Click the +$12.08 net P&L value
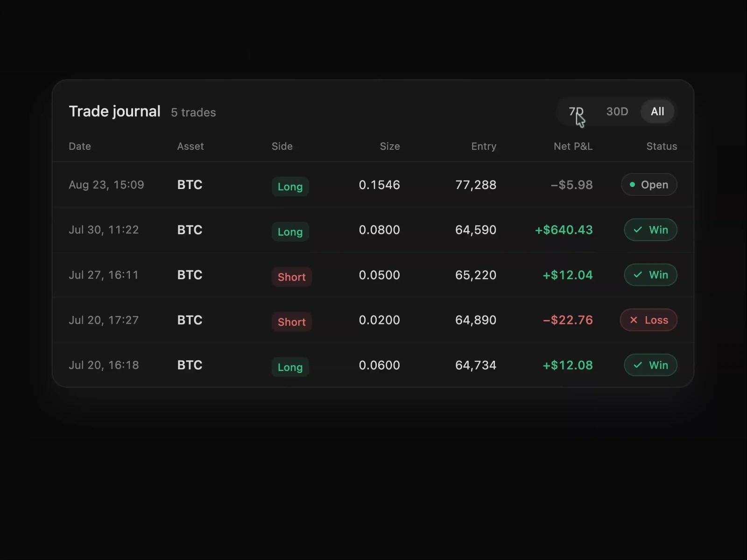Image resolution: width=747 pixels, height=560 pixels. 568,365
